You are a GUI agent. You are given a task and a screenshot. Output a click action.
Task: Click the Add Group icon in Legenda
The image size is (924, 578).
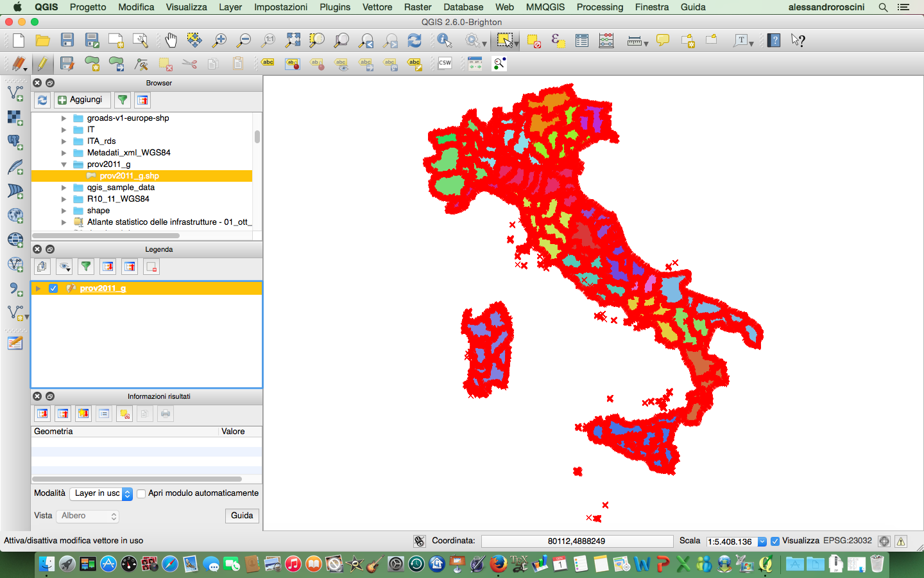pyautogui.click(x=42, y=267)
